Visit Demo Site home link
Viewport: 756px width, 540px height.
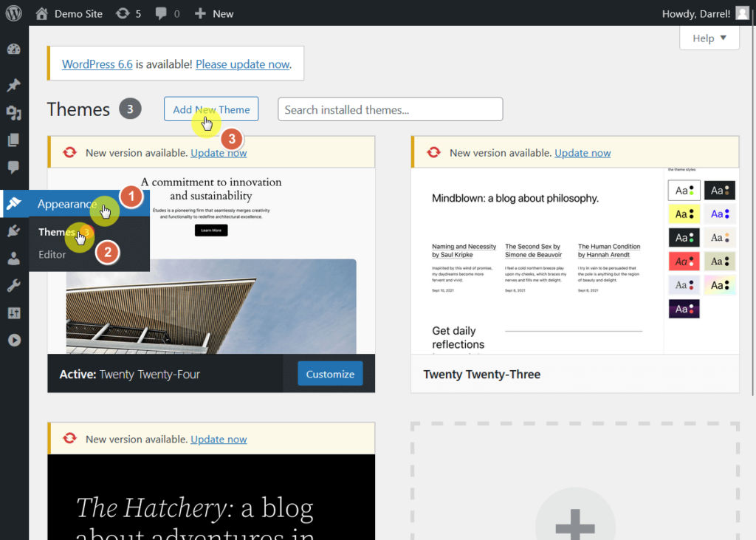(x=69, y=13)
